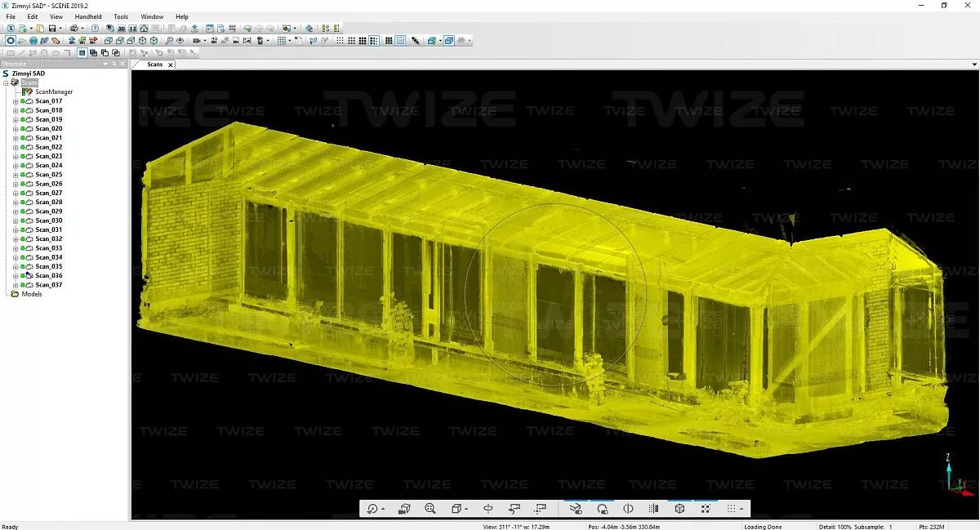Click the cube icon in bottom toolbar
The width and height of the screenshot is (980, 530).
click(x=679, y=509)
